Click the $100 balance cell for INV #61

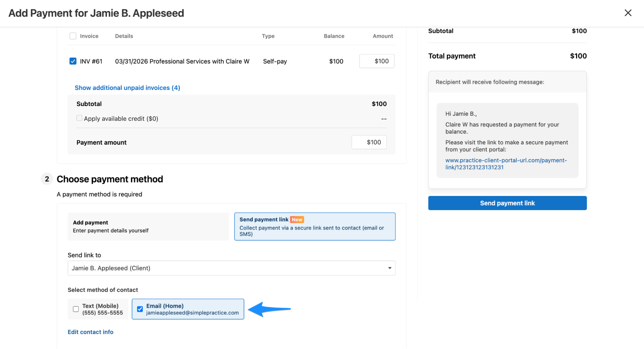click(336, 61)
